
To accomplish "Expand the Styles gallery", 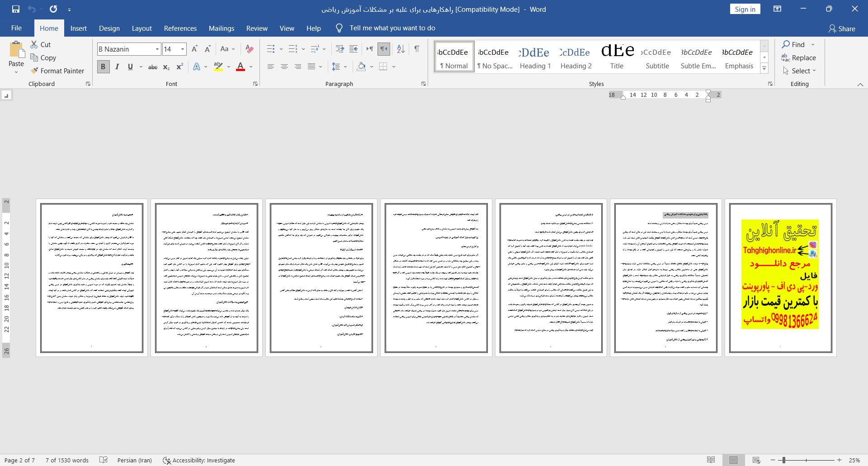I will tap(764, 69).
